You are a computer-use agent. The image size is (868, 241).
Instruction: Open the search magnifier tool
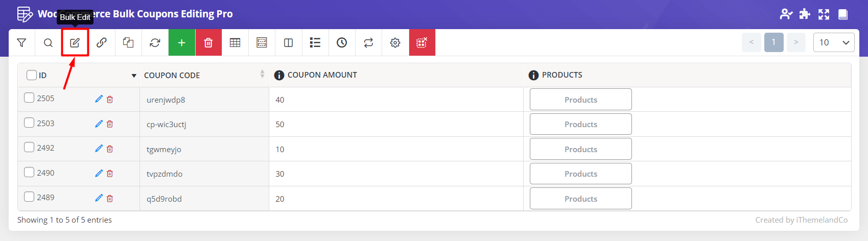[48, 43]
